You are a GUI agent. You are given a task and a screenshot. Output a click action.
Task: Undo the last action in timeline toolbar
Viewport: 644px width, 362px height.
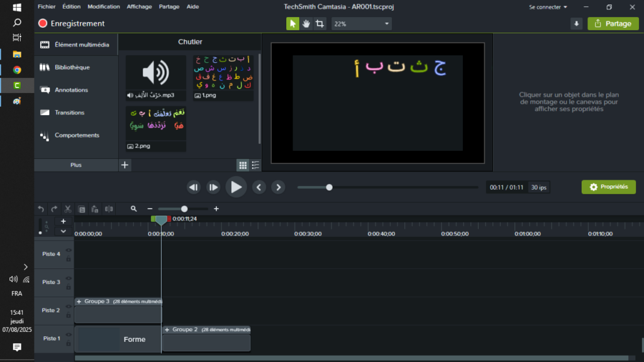[41, 209]
